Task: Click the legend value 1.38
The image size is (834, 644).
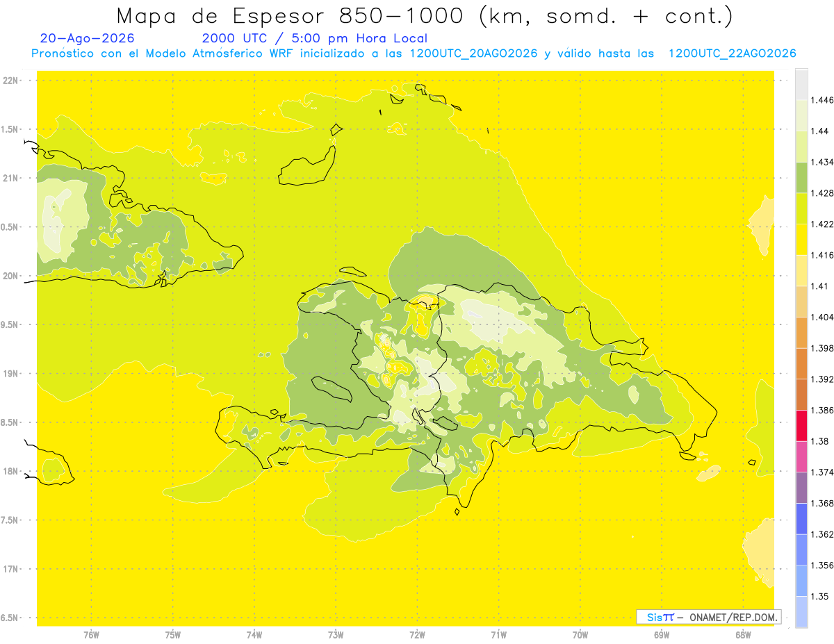Action: tap(820, 441)
